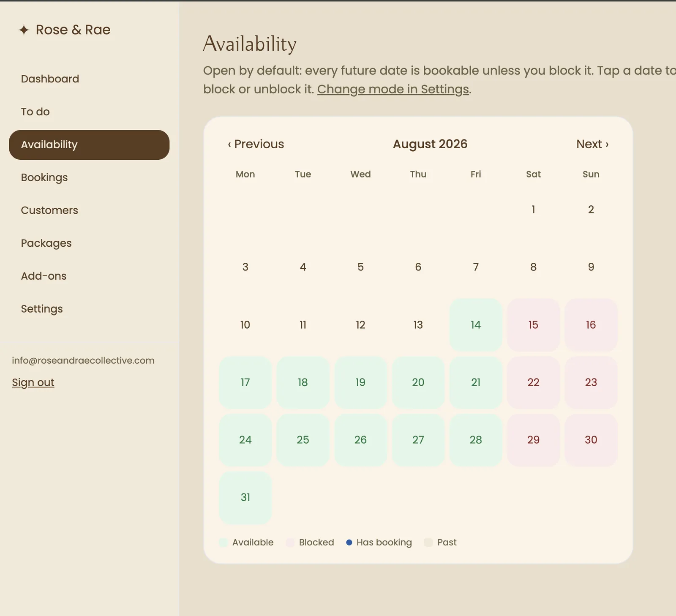Unblock Sunday August 16
This screenshot has width=676, height=616.
pos(591,325)
